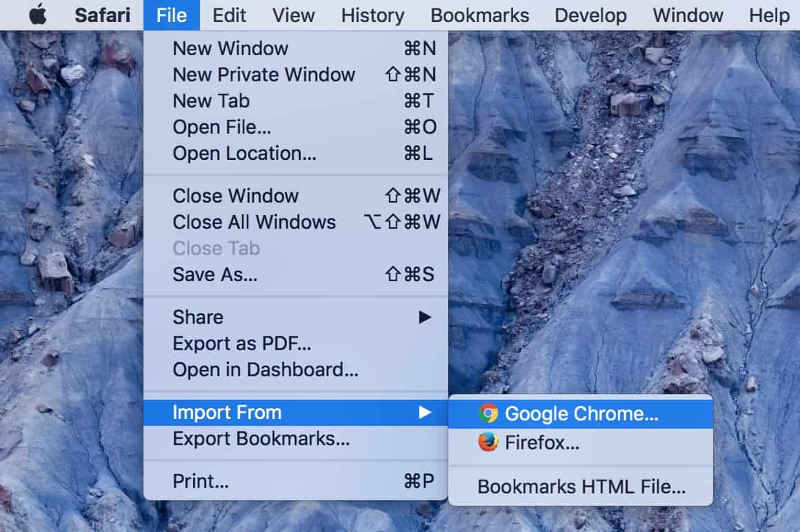Choose New Tab from File menu
Image resolution: width=800 pixels, height=532 pixels.
(x=211, y=101)
